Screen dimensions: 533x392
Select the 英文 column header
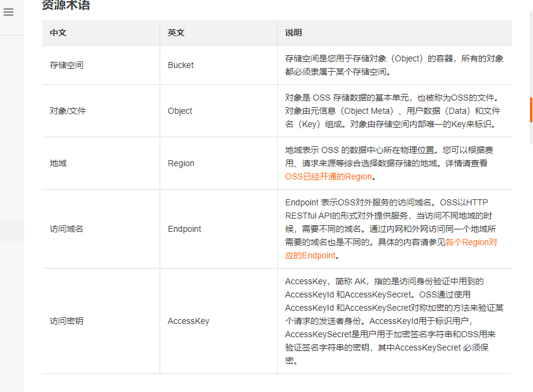click(x=219, y=33)
